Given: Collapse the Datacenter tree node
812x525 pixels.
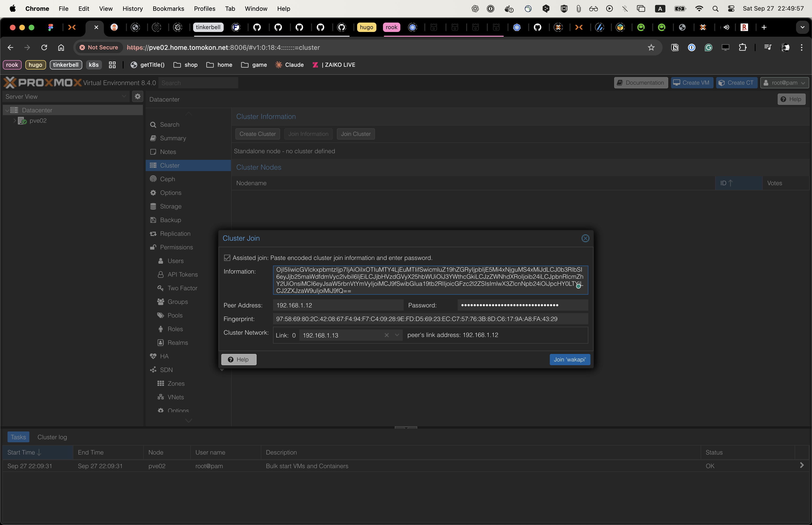Looking at the screenshot, I should [x=7, y=110].
